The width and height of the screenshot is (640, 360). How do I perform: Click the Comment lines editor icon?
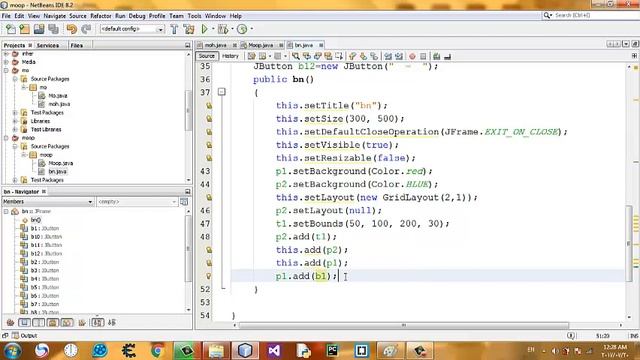436,56
